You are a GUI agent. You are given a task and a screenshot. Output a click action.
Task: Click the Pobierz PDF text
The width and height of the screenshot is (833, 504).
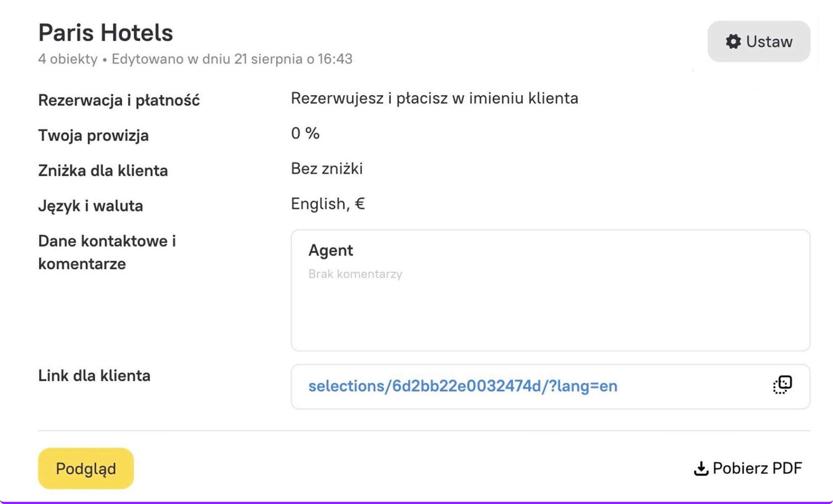point(757,469)
